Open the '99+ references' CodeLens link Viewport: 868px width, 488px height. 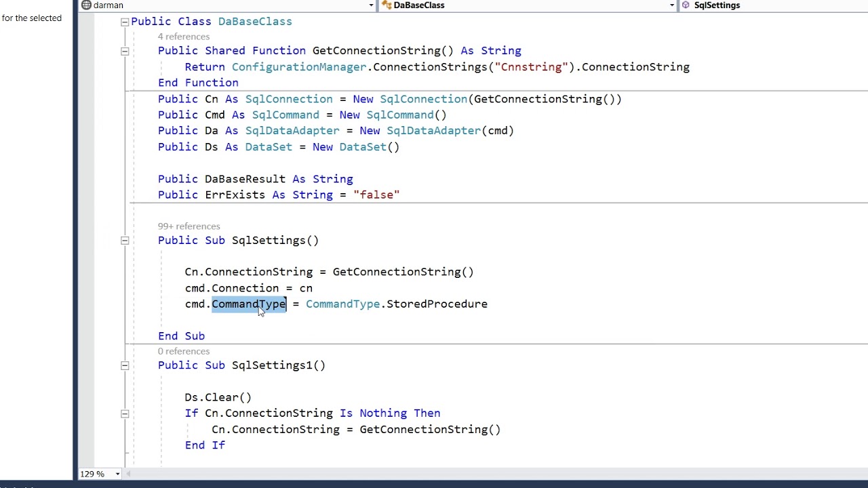(189, 226)
